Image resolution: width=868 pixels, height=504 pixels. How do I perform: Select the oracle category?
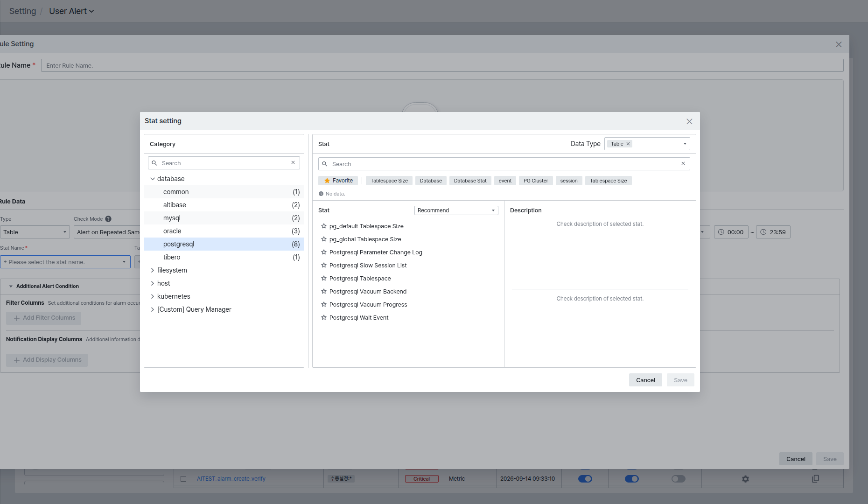pos(224,231)
